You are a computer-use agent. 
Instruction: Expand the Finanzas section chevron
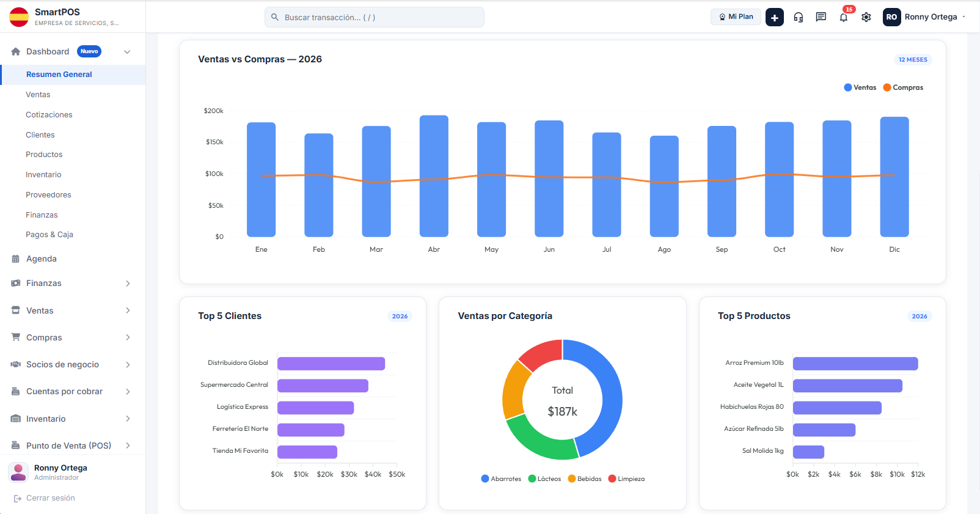tap(128, 284)
